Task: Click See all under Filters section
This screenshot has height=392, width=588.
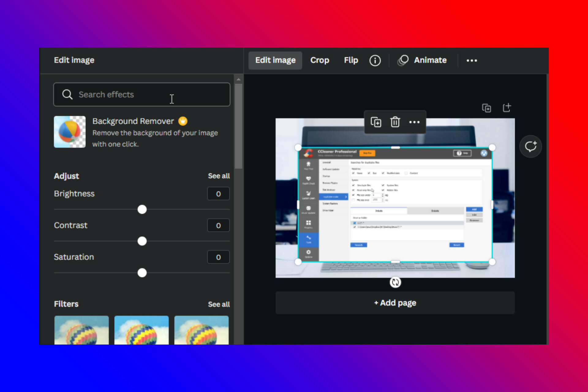Action: (218, 303)
